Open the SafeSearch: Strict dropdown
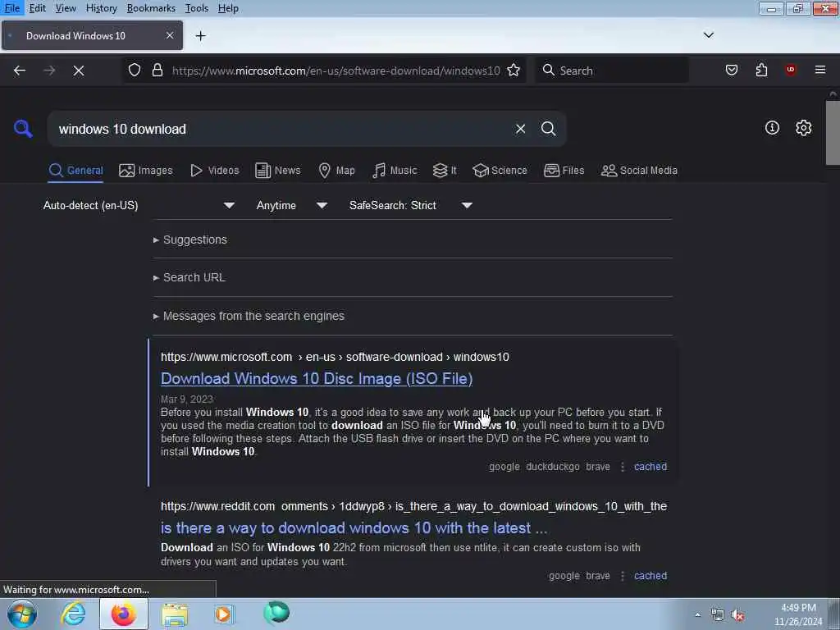 410,205
